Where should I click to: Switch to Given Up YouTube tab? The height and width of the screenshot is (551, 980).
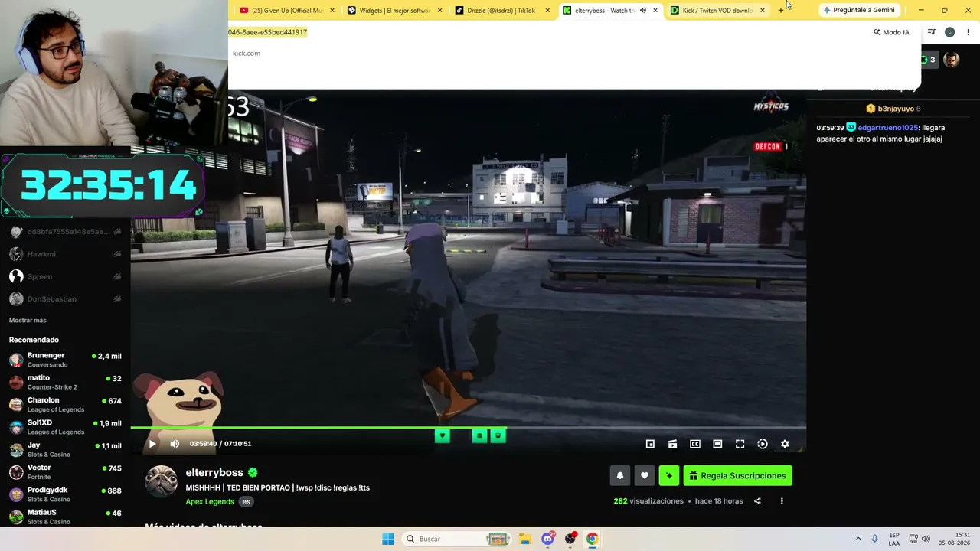(287, 11)
